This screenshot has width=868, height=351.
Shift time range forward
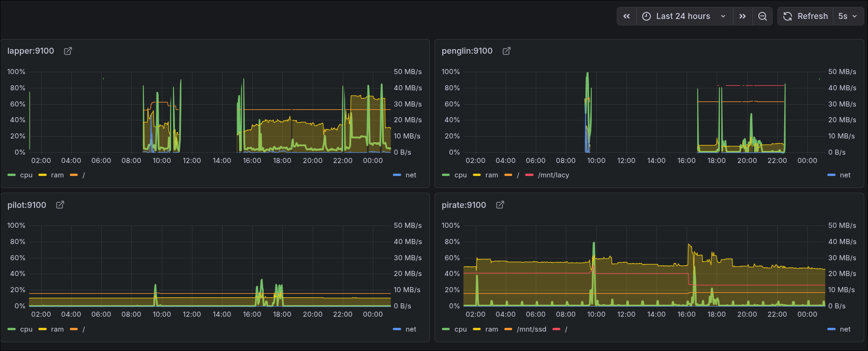coord(743,16)
